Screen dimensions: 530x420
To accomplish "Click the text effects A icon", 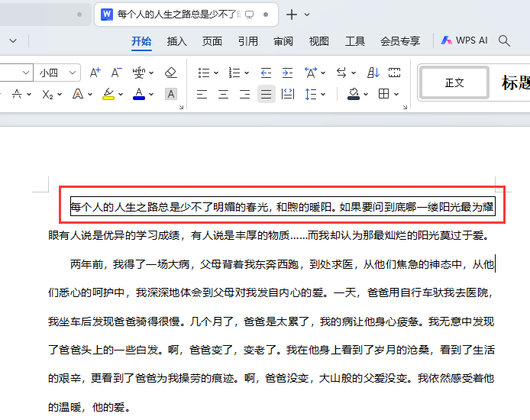I will point(78,94).
